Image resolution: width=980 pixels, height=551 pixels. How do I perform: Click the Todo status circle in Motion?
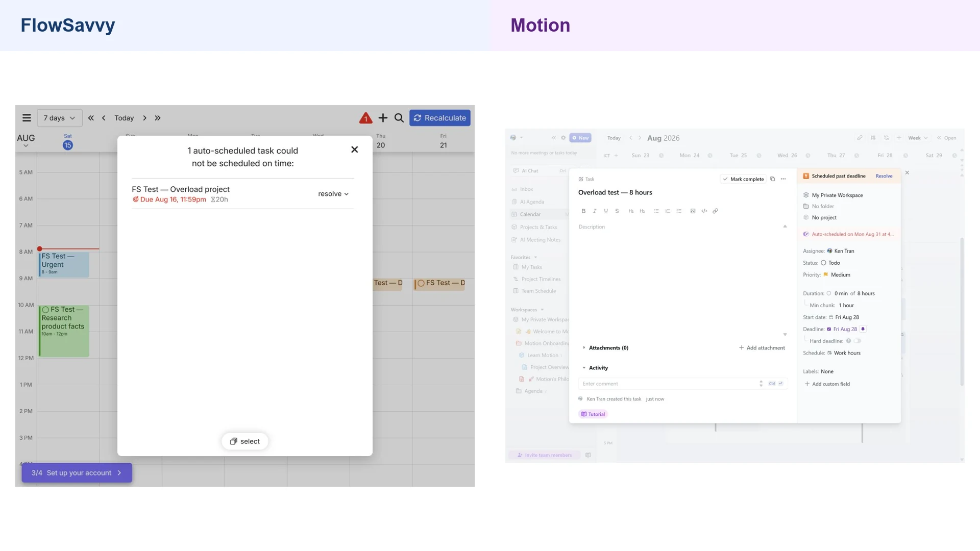(823, 263)
